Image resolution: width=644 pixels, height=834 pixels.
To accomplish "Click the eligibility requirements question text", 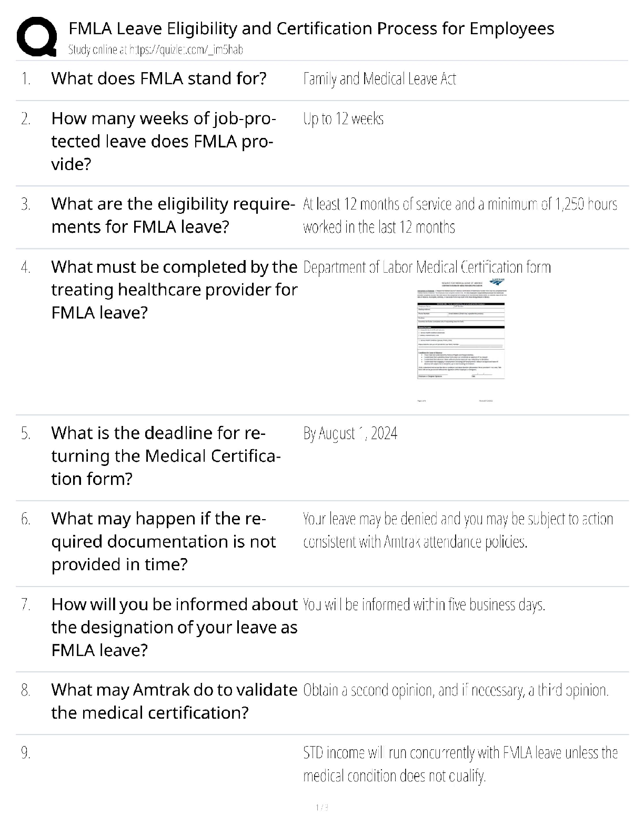I will coord(173,215).
